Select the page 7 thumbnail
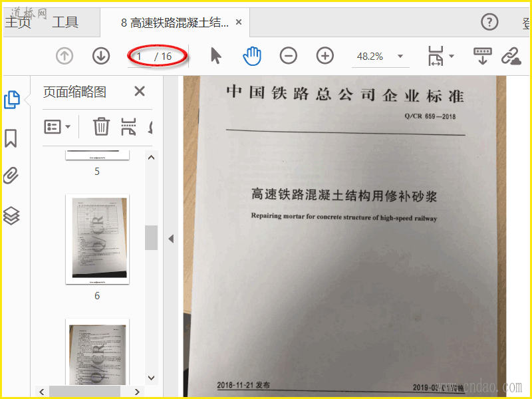The width and height of the screenshot is (532, 399). click(97, 353)
